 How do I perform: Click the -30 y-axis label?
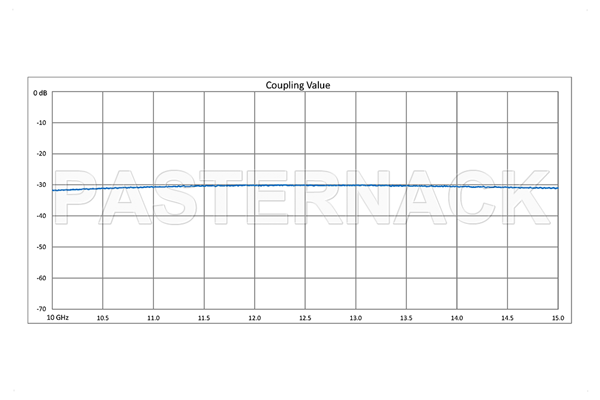[41, 185]
